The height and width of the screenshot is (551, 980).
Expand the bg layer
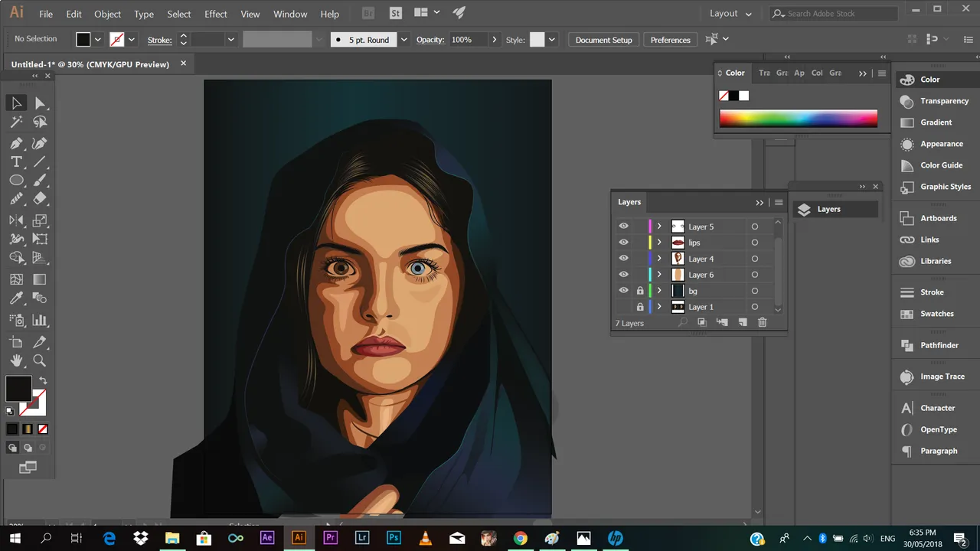659,291
